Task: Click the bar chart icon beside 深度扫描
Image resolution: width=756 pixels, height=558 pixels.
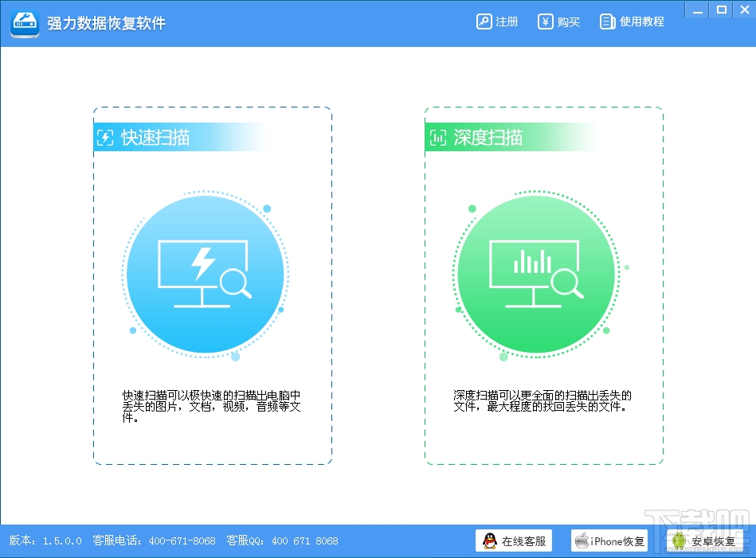Action: 438,138
